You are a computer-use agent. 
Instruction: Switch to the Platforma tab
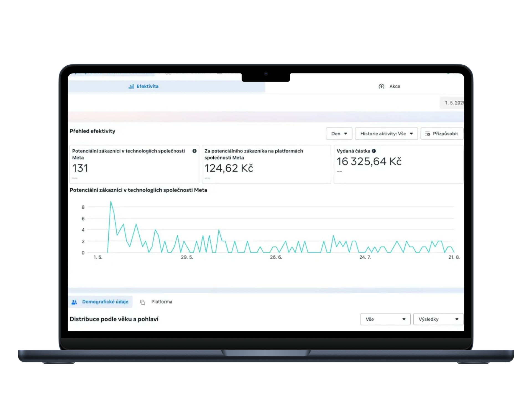point(162,302)
